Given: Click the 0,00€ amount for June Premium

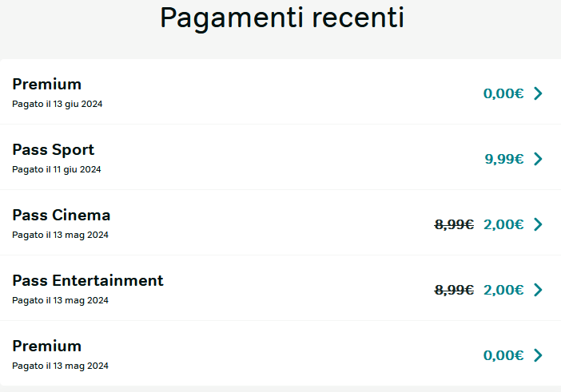Looking at the screenshot, I should point(503,93).
